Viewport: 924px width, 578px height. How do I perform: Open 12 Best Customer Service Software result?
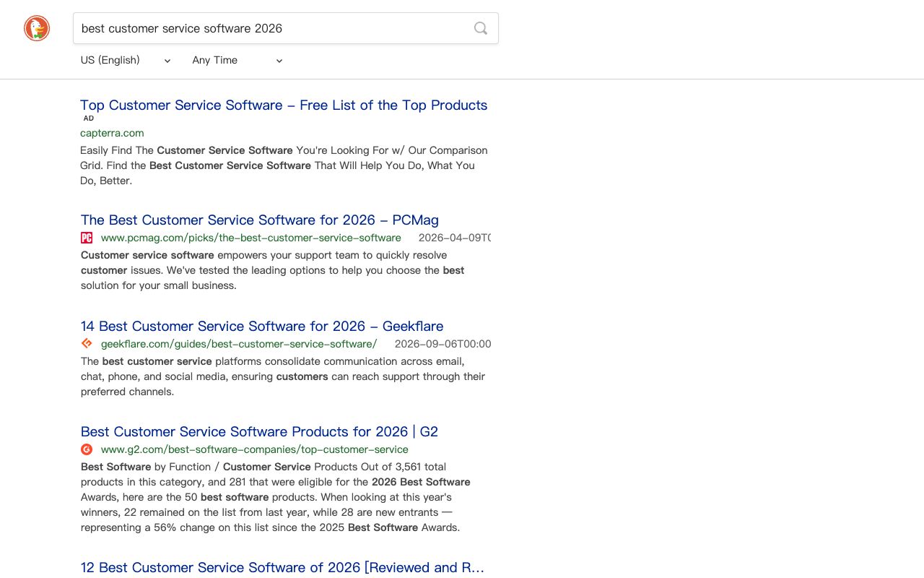282,567
